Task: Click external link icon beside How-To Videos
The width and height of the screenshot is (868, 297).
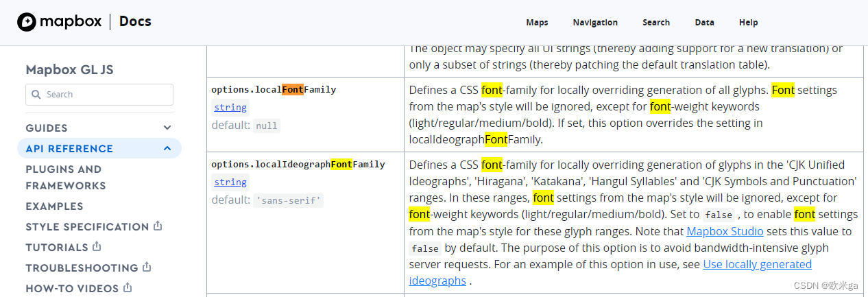Action: [x=128, y=287]
